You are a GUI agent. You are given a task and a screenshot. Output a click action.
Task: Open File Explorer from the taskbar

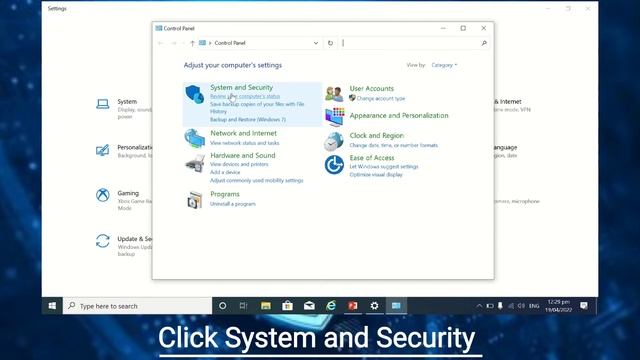coord(266,306)
